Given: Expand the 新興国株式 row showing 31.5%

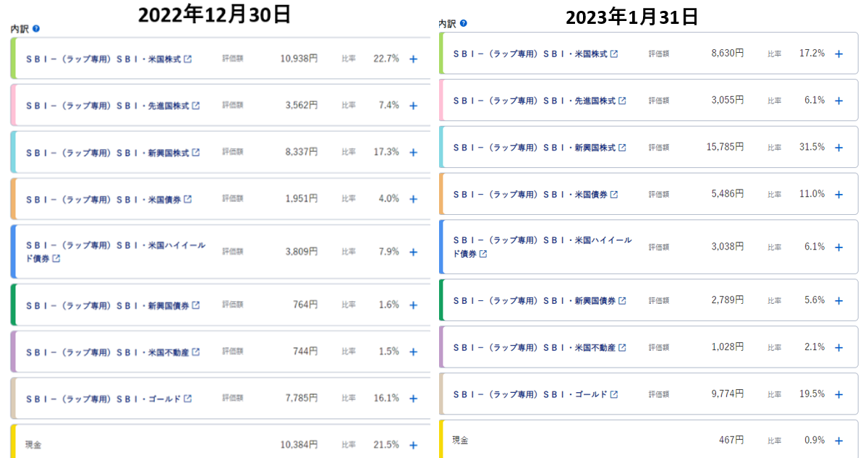Looking at the screenshot, I should point(839,148).
